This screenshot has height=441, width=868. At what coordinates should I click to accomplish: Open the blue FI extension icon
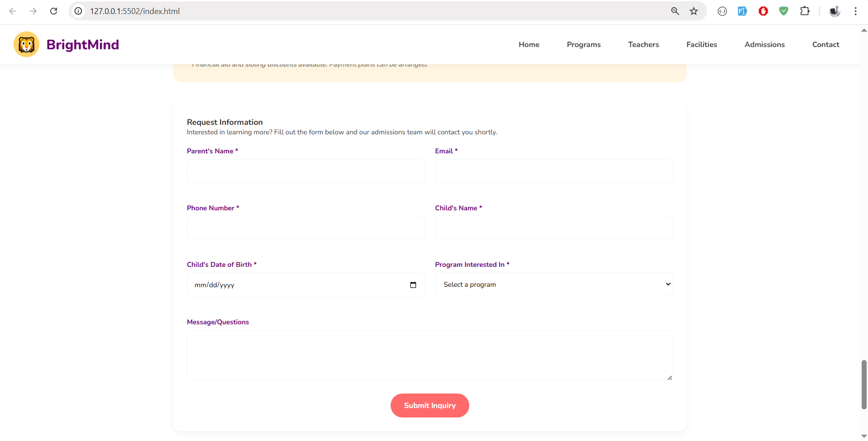pos(742,11)
